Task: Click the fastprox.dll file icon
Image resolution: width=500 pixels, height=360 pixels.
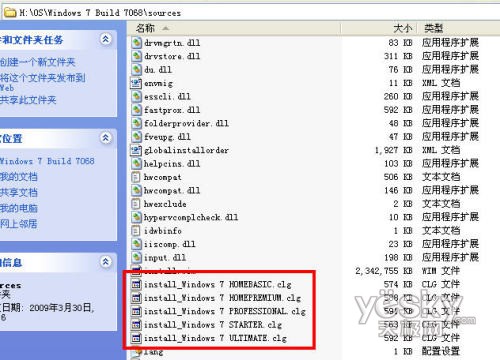Action: click(136, 110)
